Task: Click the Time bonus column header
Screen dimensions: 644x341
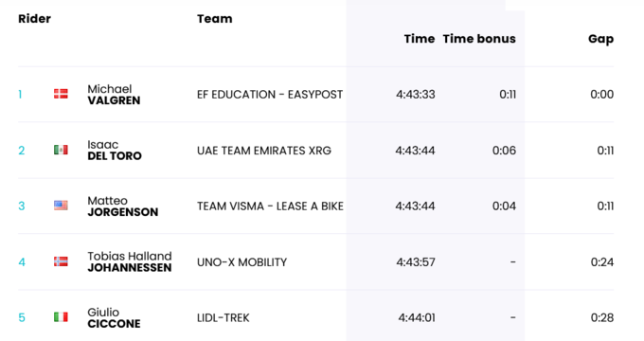Action: point(479,39)
